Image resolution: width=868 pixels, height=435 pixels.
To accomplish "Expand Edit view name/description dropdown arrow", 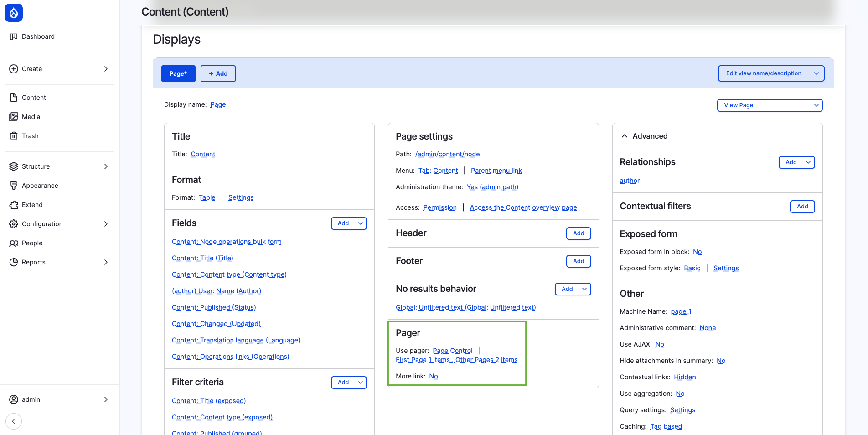I will tap(816, 73).
